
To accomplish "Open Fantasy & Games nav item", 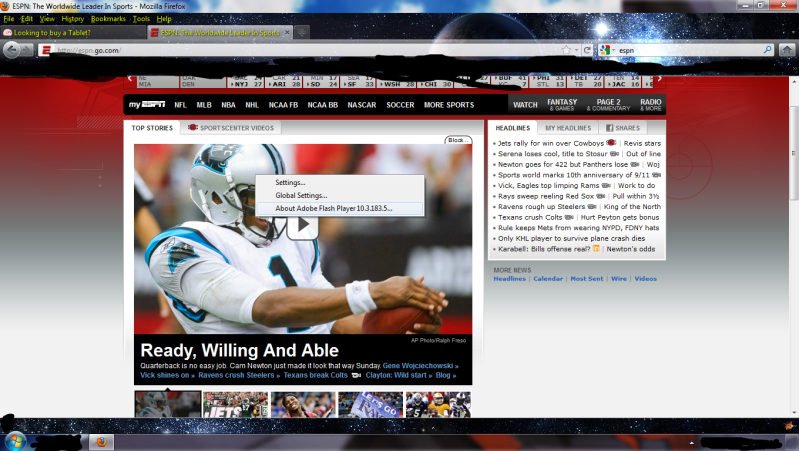I will pos(562,104).
